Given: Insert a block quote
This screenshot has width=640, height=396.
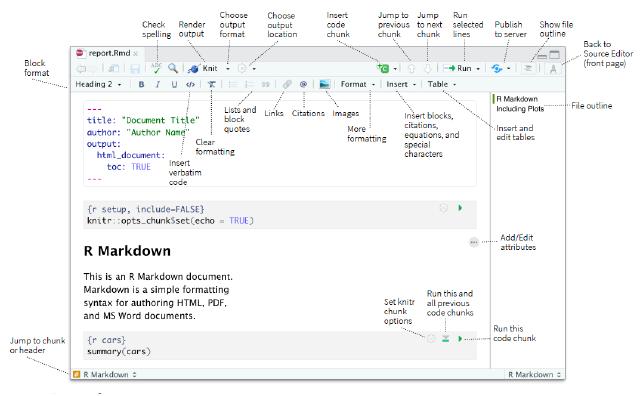Looking at the screenshot, I should point(266,85).
